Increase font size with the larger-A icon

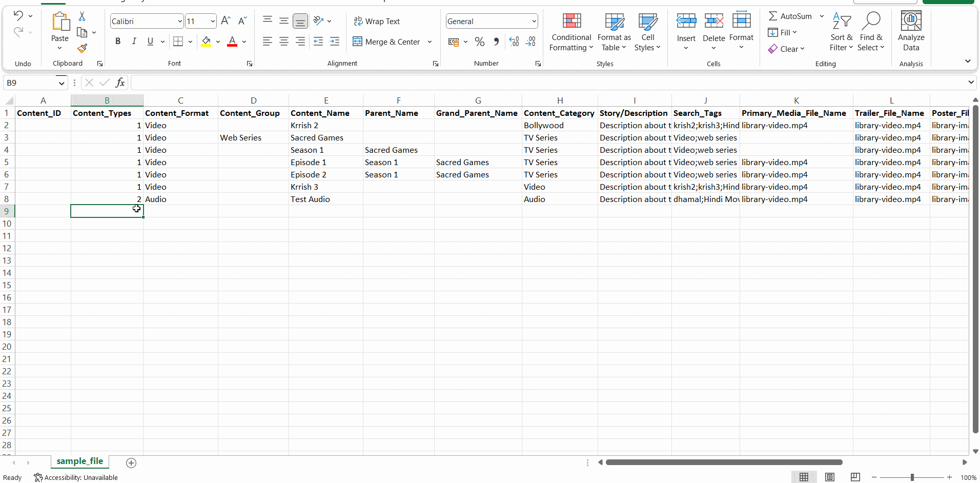coord(226,21)
